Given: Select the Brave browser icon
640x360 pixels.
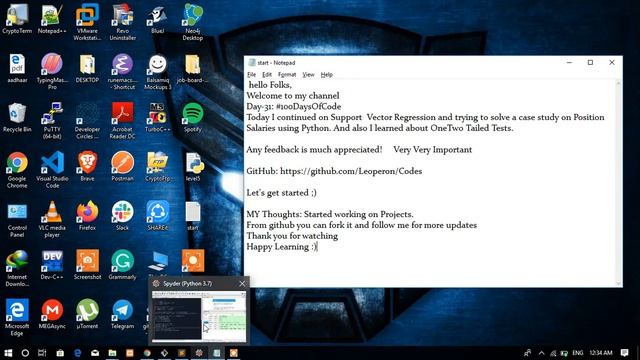Looking at the screenshot, I should tap(87, 167).
